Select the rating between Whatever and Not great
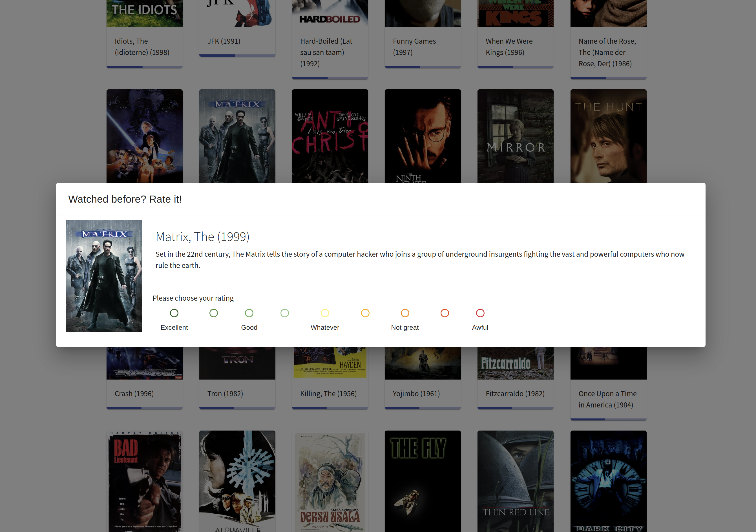Image resolution: width=756 pixels, height=532 pixels. [365, 313]
